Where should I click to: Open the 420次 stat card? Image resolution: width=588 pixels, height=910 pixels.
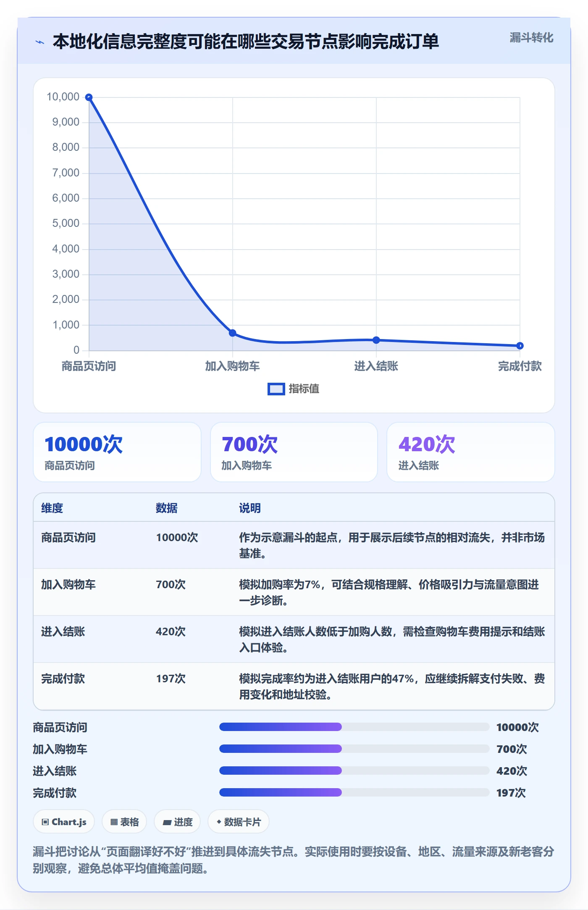(471, 452)
